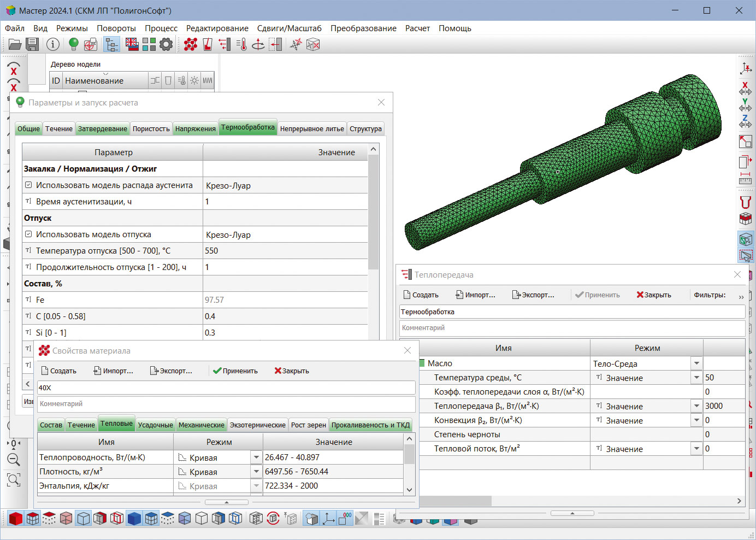This screenshot has height=540, width=756.
Task: Open the gear settings toolbar icon
Action: [x=166, y=44]
